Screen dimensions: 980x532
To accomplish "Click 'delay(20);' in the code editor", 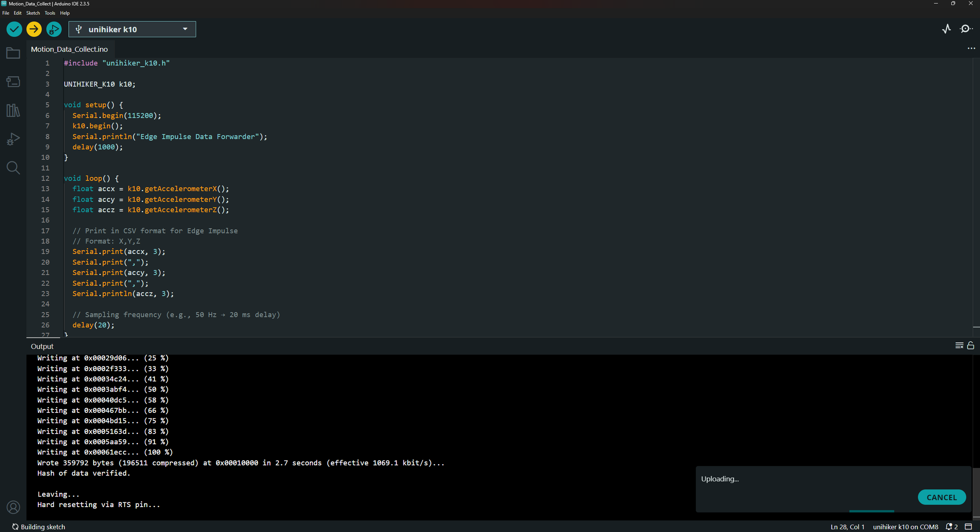I will tap(94, 325).
